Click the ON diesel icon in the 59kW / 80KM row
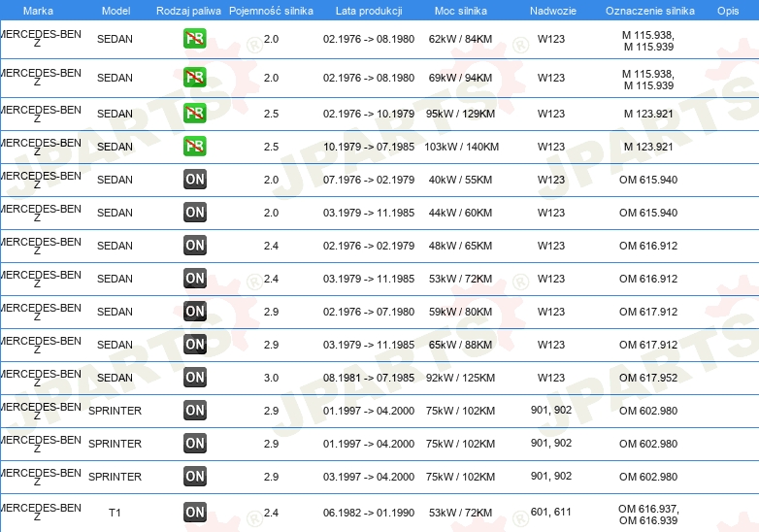Image resolution: width=759 pixels, height=532 pixels. coord(195,312)
